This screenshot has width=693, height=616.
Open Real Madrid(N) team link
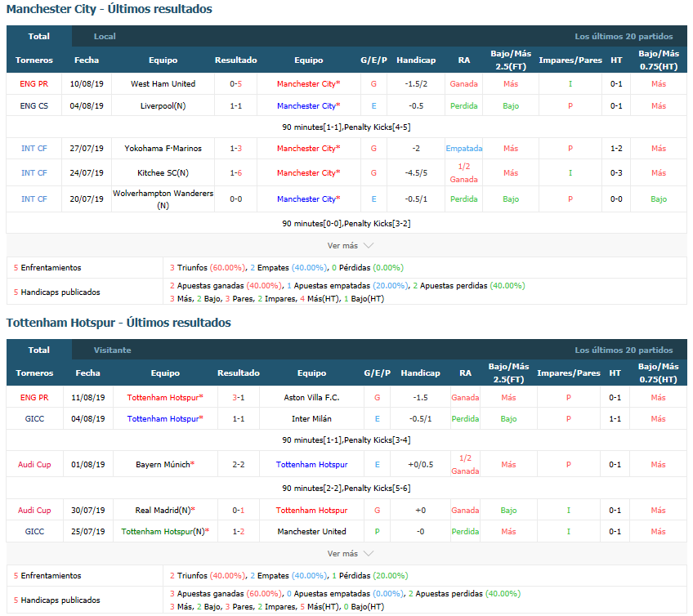165,511
